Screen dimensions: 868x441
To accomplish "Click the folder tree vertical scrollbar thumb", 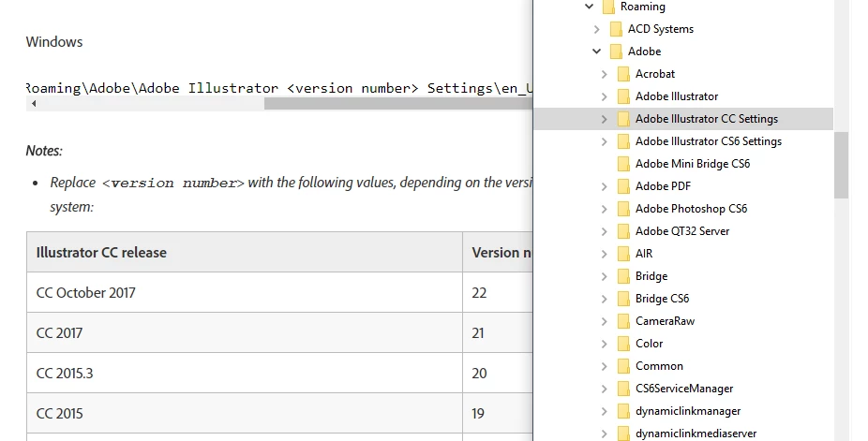I will point(842,165).
